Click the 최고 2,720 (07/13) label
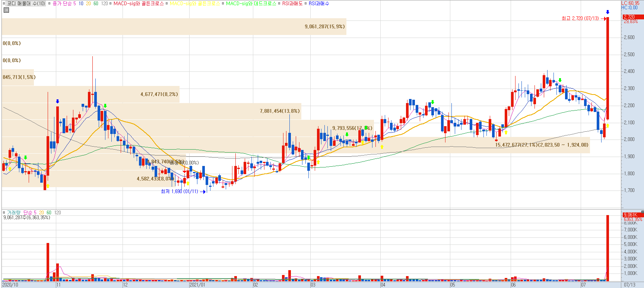This screenshot has height=288, width=644. [580, 19]
